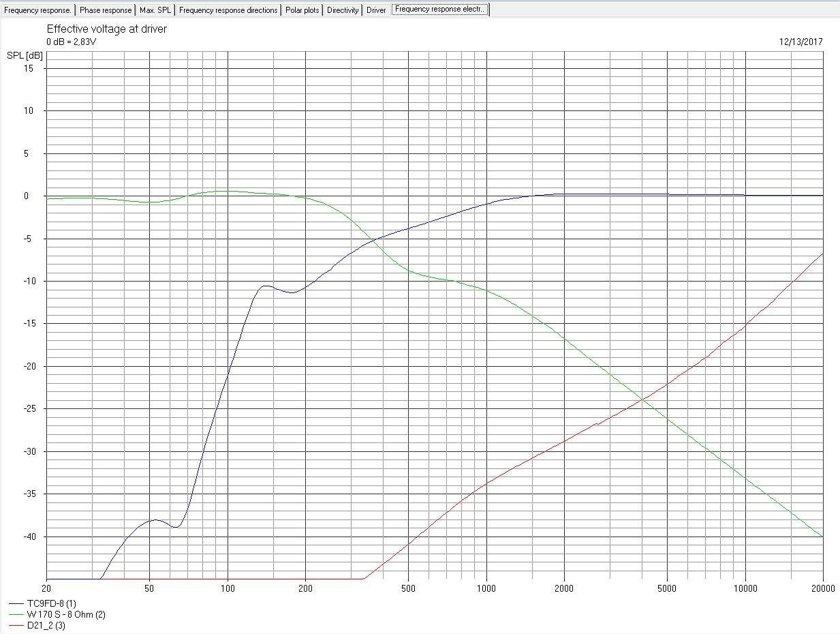Switch to the Phase response tab
The image size is (840, 634).
(106, 10)
